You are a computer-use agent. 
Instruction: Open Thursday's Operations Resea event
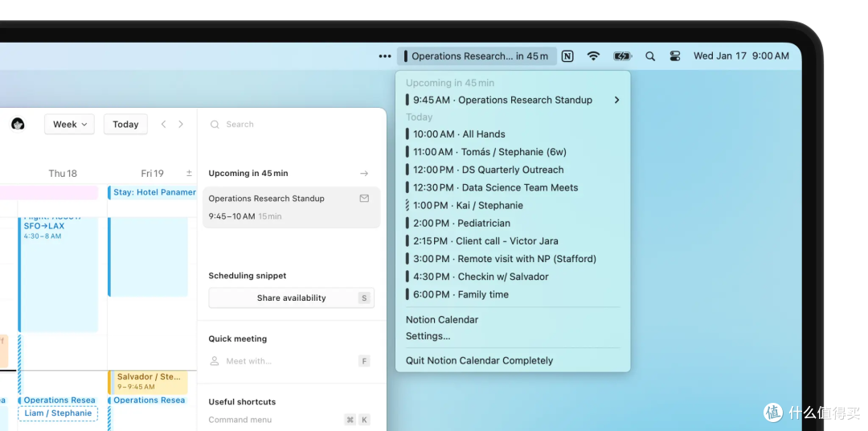click(58, 400)
